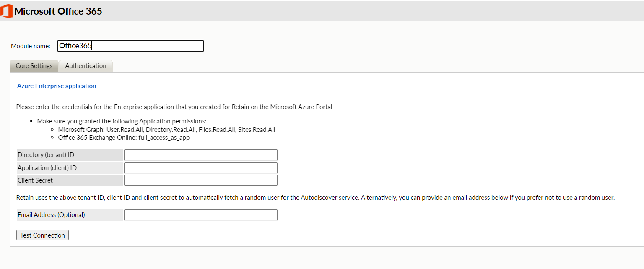644x269 pixels.
Task: Switch to the Core Settings tab
Action: click(x=34, y=66)
